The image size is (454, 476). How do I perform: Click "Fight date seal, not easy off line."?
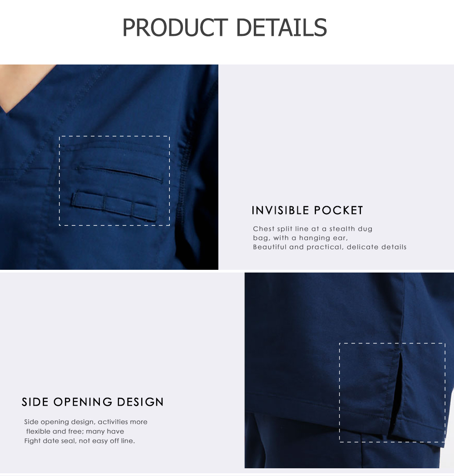(79, 441)
